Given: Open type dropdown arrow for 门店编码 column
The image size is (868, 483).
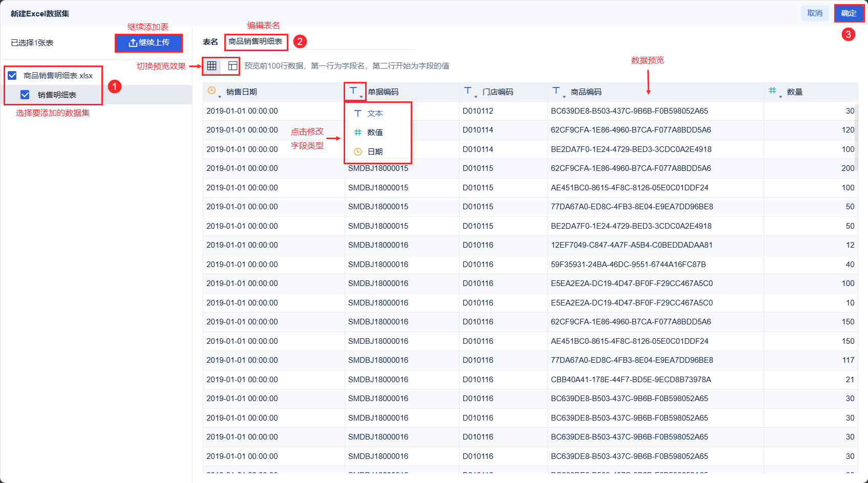Looking at the screenshot, I should [x=476, y=97].
